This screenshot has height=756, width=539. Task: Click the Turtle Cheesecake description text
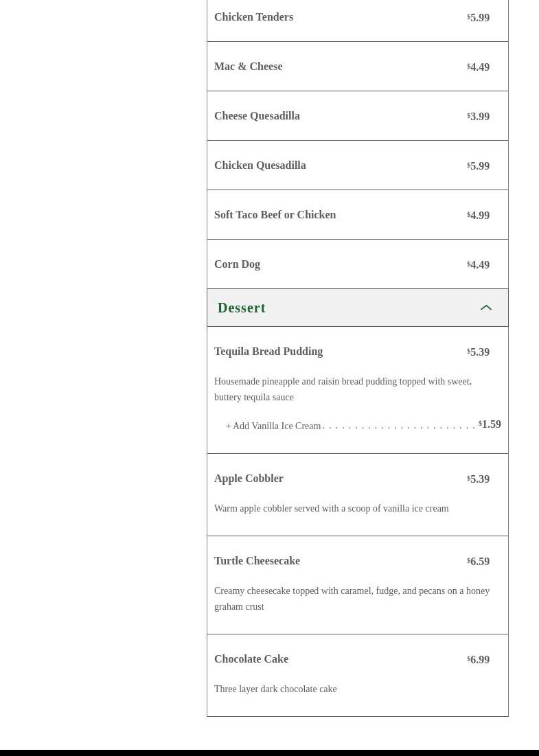(x=352, y=599)
